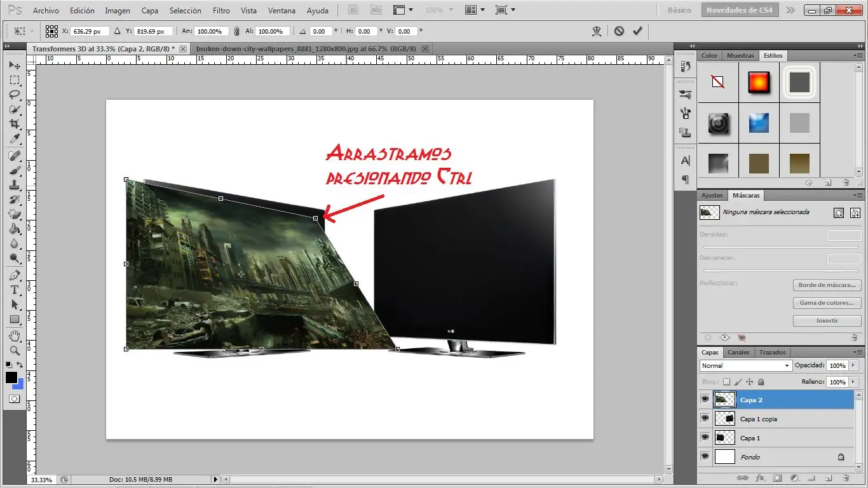
Task: Click the foreground black color swatch
Action: pos(11,377)
